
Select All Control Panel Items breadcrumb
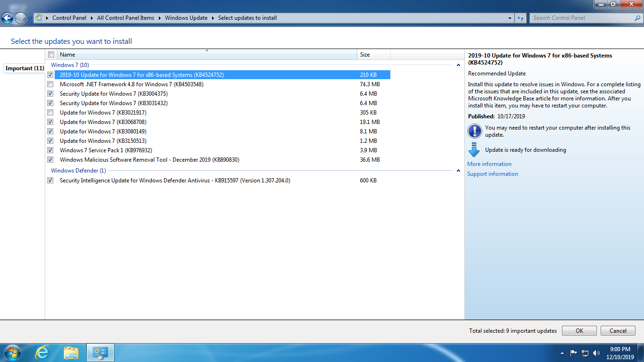pyautogui.click(x=125, y=18)
